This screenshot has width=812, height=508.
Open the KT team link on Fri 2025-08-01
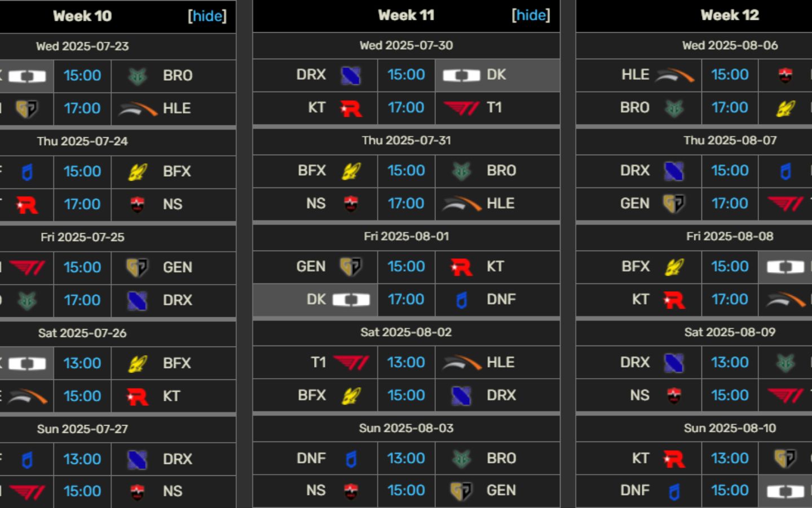tap(495, 266)
